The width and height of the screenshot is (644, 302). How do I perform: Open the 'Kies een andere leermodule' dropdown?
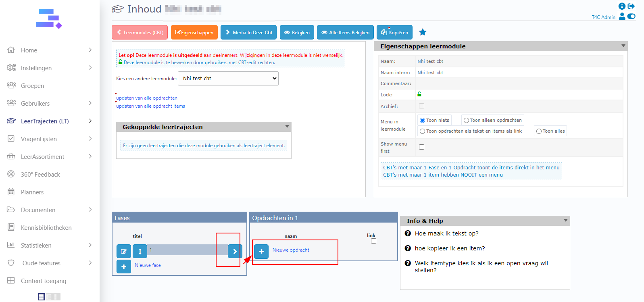click(228, 79)
